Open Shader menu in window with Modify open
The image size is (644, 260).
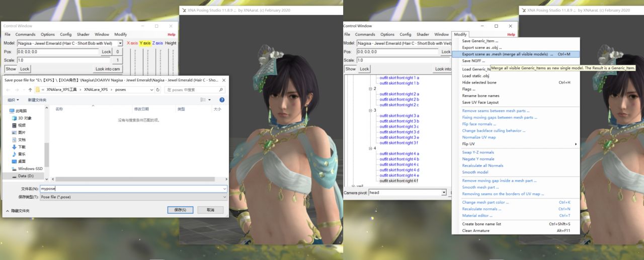pos(423,34)
